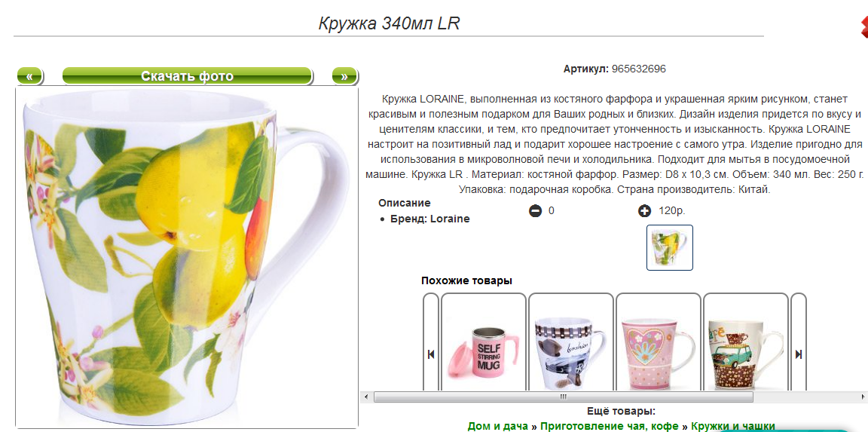Open the Кружки и чашки category link
Image resolution: width=868 pixels, height=432 pixels.
733,426
